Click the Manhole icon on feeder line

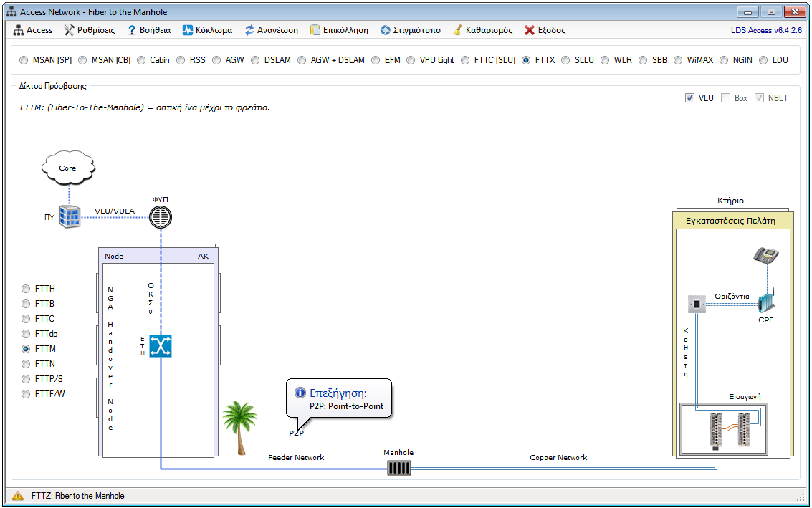tap(400, 468)
